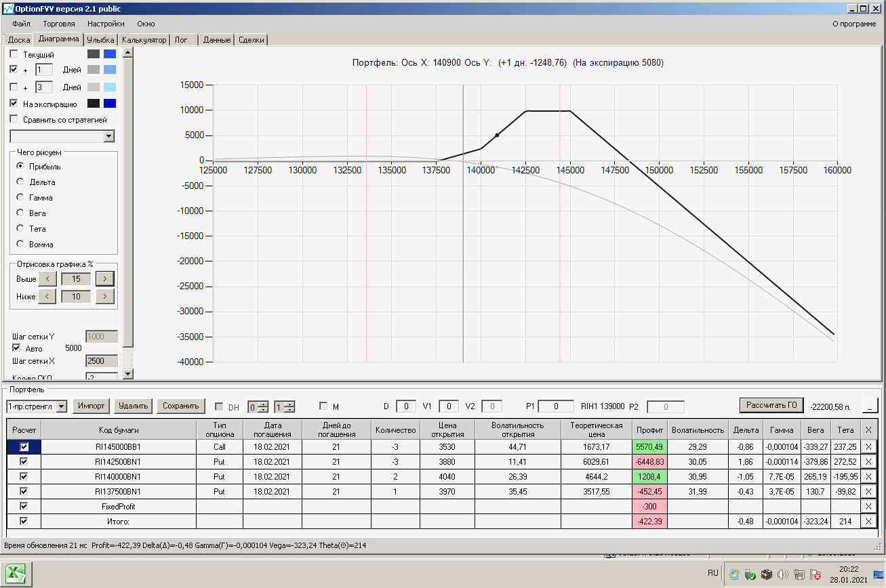
Task: Click the Удалить button
Action: (133, 406)
